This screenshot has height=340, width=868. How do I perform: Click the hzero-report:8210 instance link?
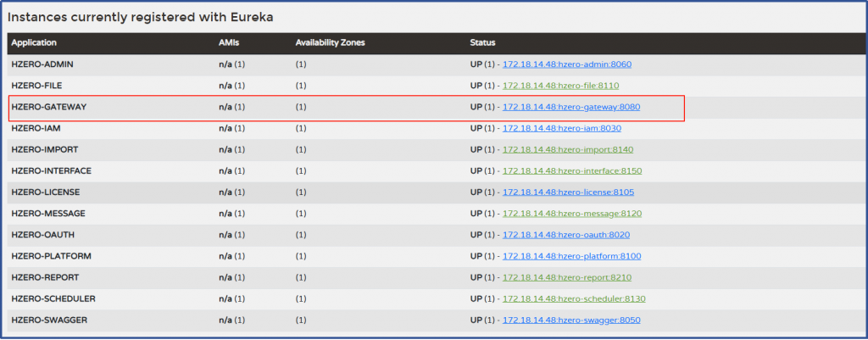pos(567,277)
